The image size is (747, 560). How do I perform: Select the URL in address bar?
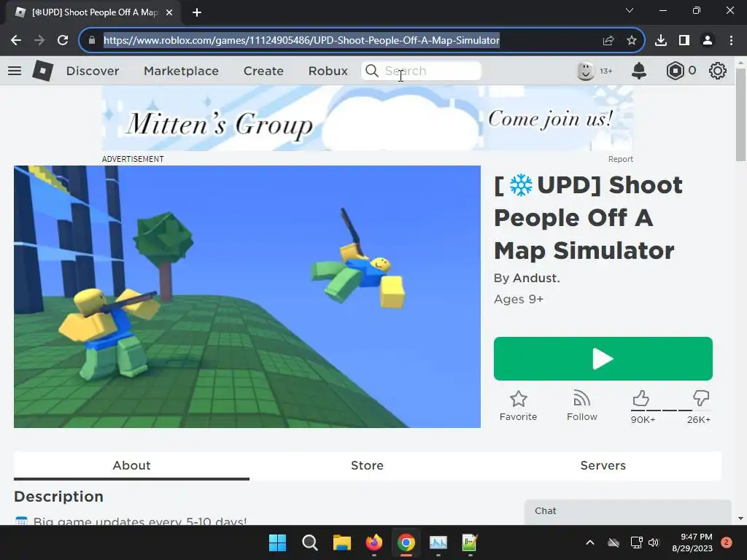301,41
